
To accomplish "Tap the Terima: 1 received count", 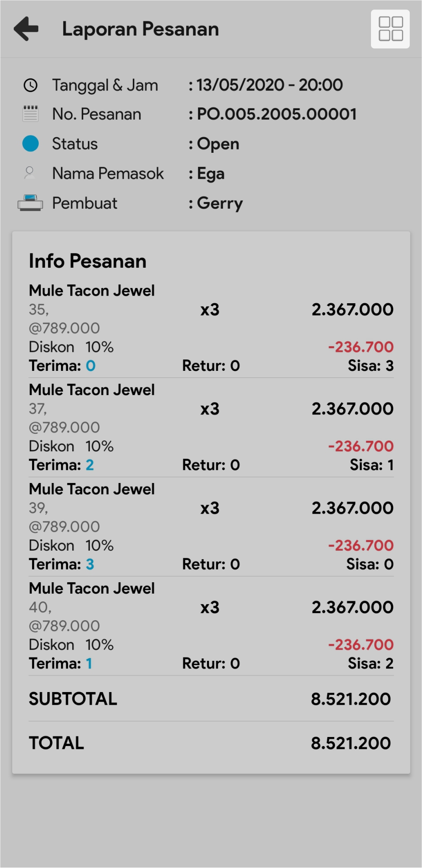I will [x=60, y=664].
